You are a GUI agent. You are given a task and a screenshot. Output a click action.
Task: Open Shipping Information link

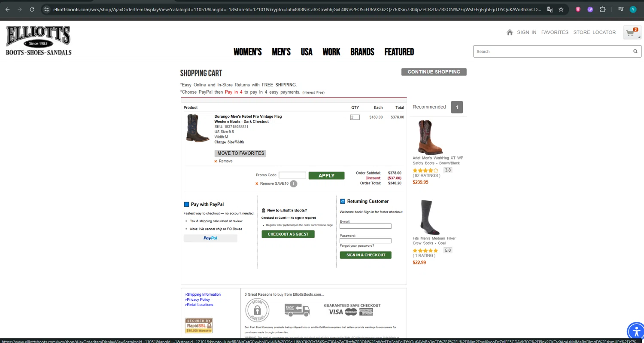click(203, 294)
